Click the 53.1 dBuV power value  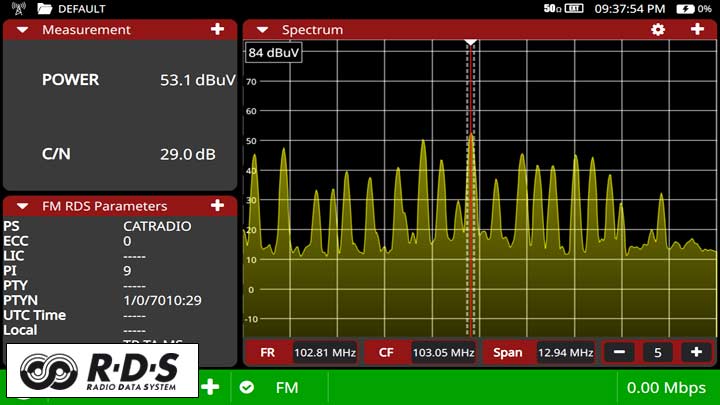197,80
